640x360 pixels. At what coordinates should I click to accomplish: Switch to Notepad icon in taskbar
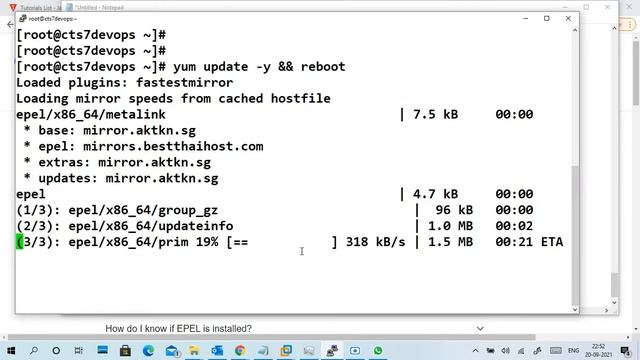[x=263, y=350]
